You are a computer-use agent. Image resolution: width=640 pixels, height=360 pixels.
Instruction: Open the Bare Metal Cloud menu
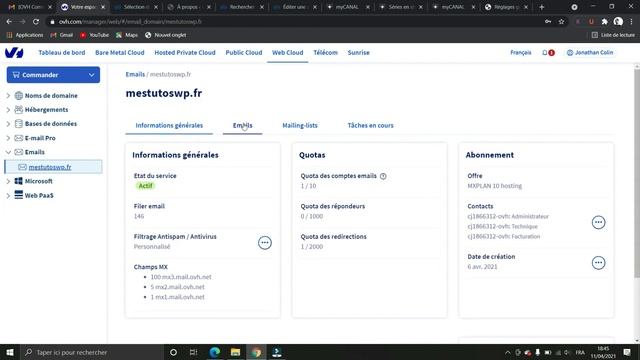pos(120,53)
